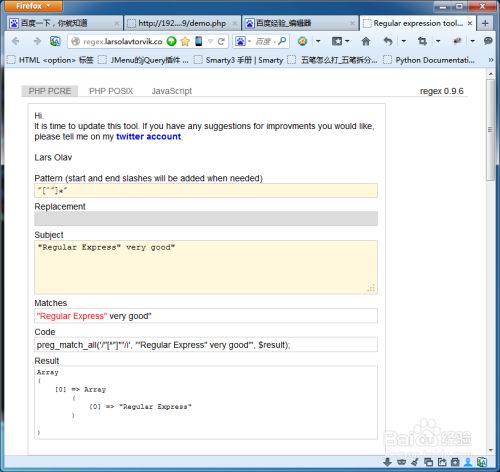500x472 pixels.
Task: Open the Python Documentation bookmark
Action: click(x=430, y=60)
